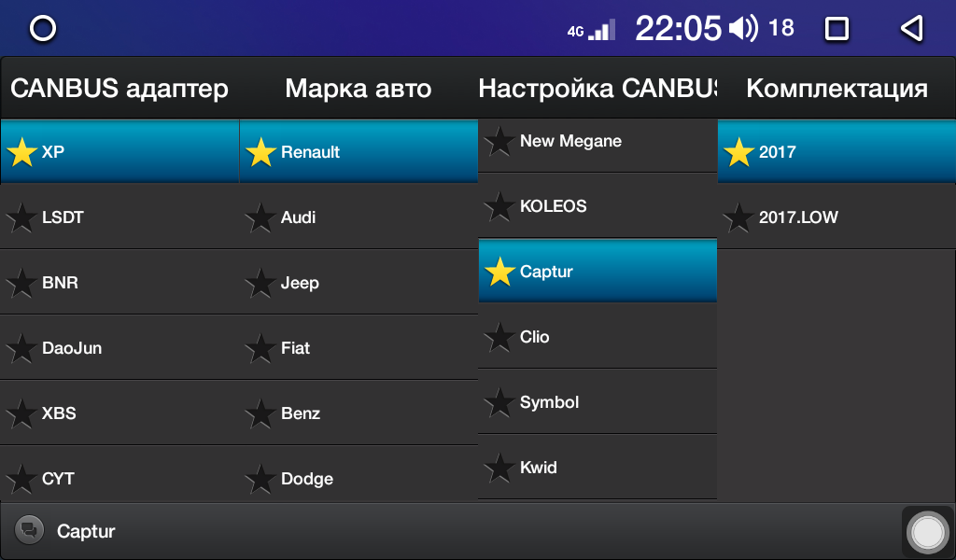956x560 pixels.
Task: Choose Clio from model list
Action: click(597, 336)
